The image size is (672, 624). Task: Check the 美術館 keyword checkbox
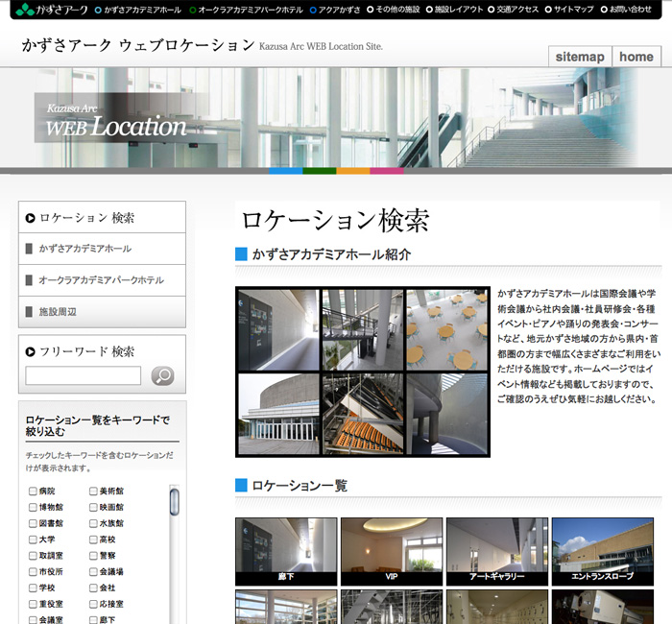[93, 492]
